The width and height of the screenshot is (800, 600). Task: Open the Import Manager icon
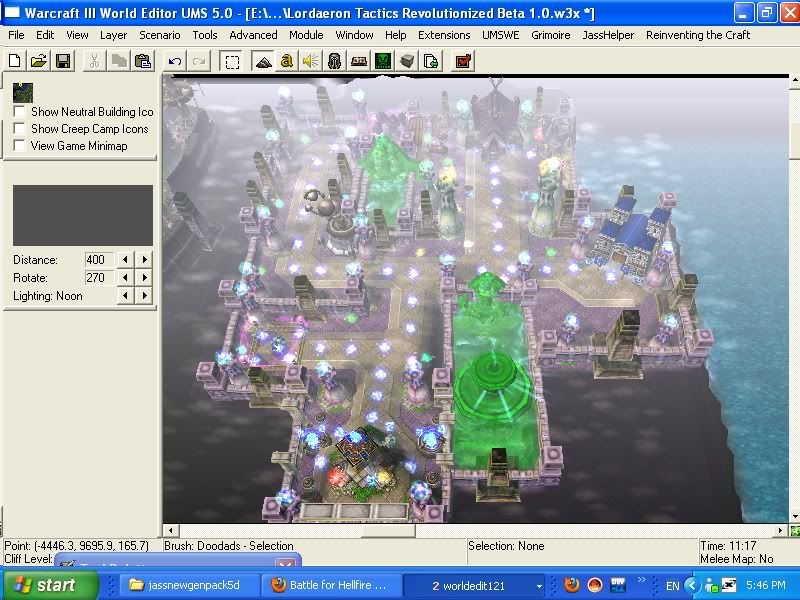(431, 61)
